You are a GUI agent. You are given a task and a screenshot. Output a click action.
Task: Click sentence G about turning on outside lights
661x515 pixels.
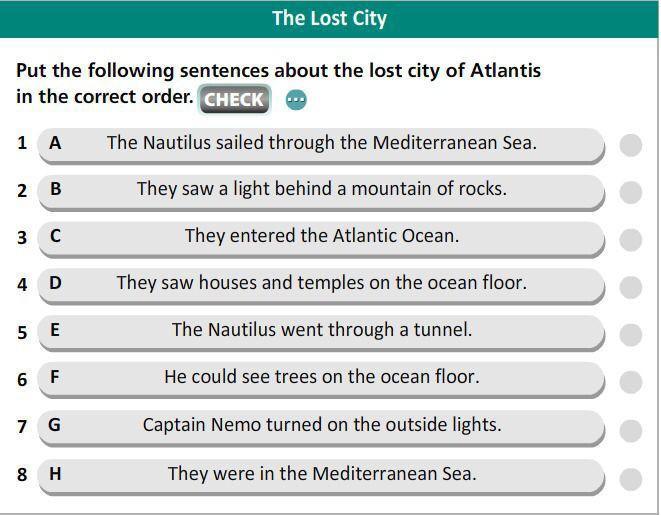(321, 428)
